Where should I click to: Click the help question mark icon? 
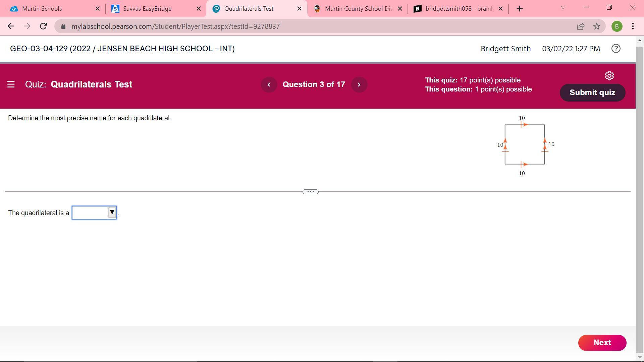point(616,49)
